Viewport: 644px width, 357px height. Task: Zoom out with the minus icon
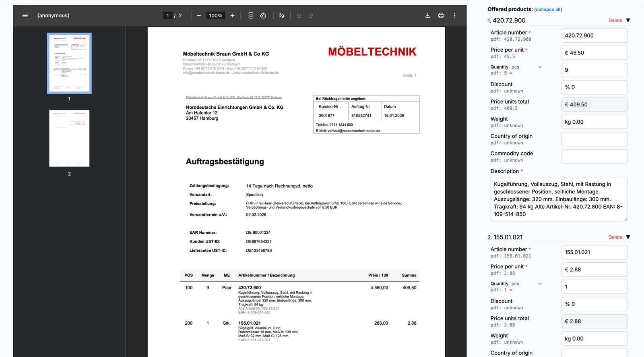(199, 16)
